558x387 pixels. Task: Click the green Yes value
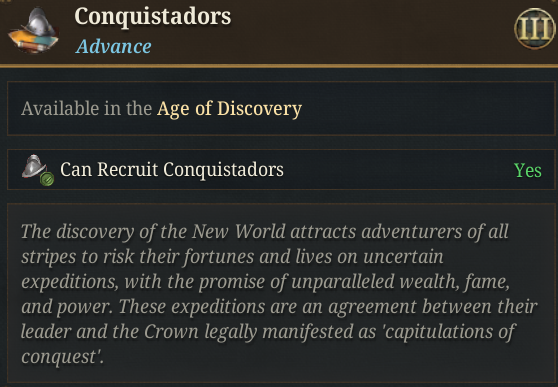[x=528, y=170]
